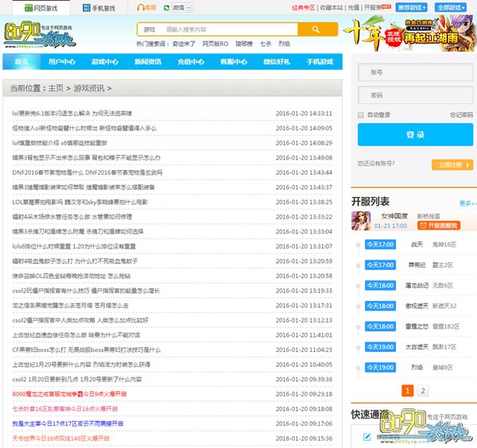Click the 立即注册 register button

click(x=451, y=164)
